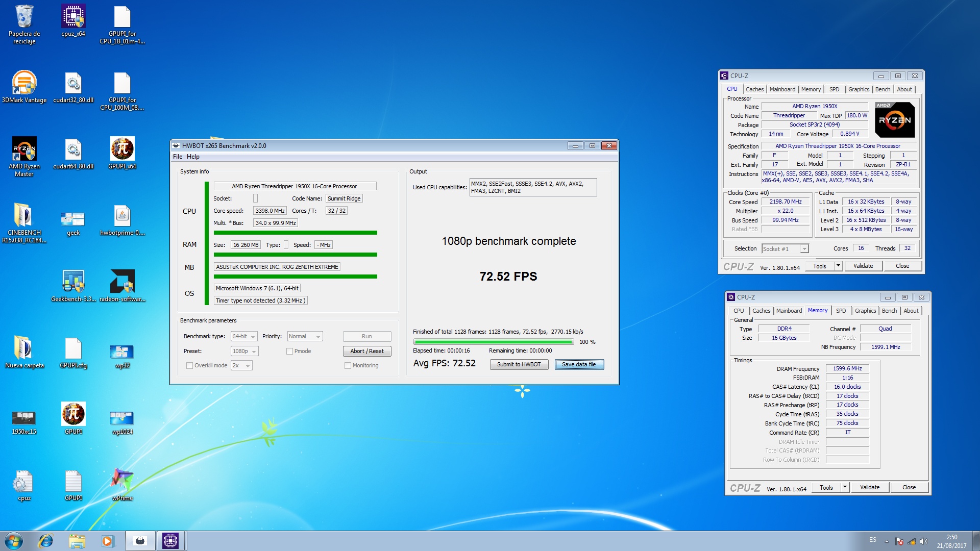This screenshot has height=551, width=980.
Task: Select hwbotprime desktop icon
Action: pyautogui.click(x=122, y=219)
